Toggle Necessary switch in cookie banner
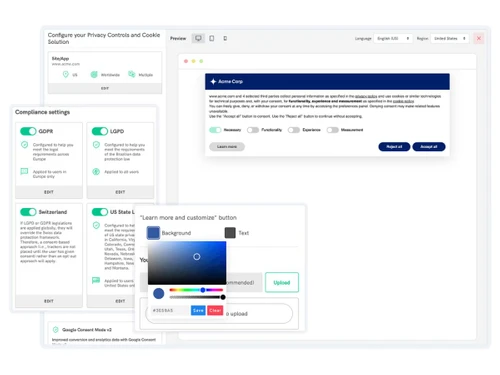This screenshot has height=375, width=500. [x=215, y=130]
